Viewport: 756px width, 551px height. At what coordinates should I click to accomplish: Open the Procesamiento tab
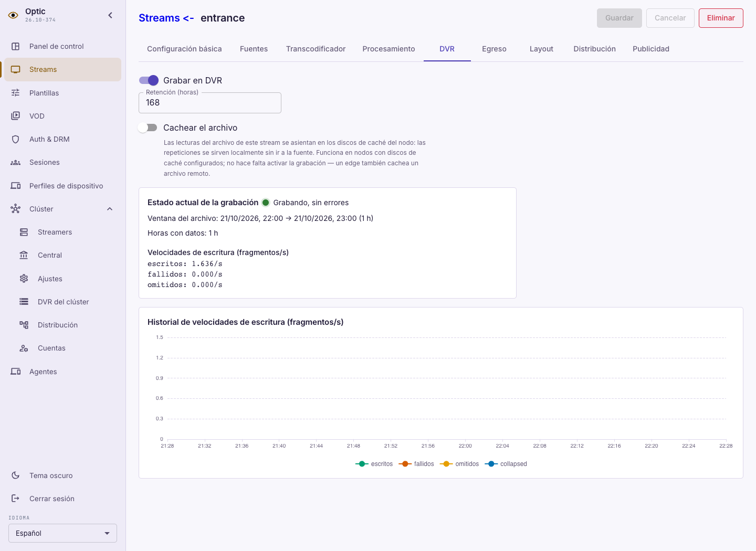[388, 49]
